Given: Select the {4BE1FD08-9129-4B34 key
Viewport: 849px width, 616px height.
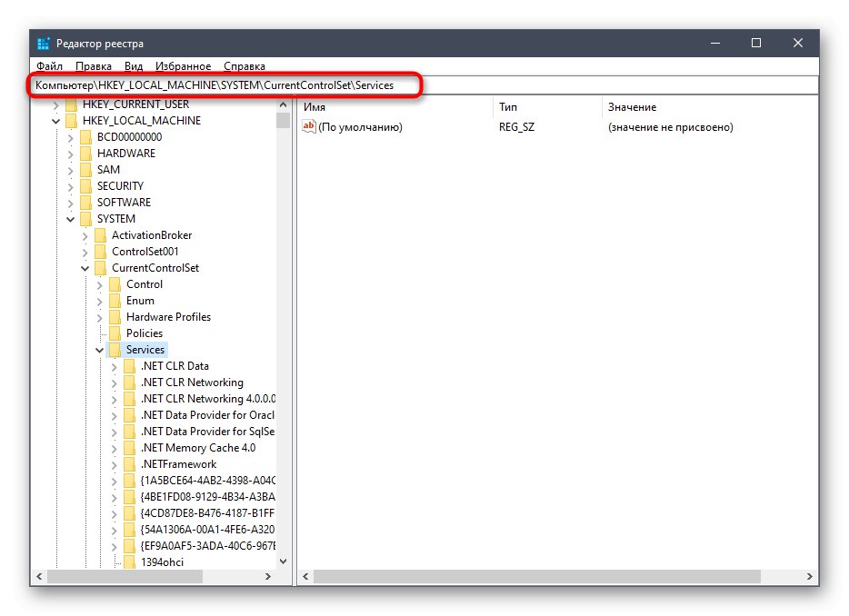Looking at the screenshot, I should (x=208, y=497).
